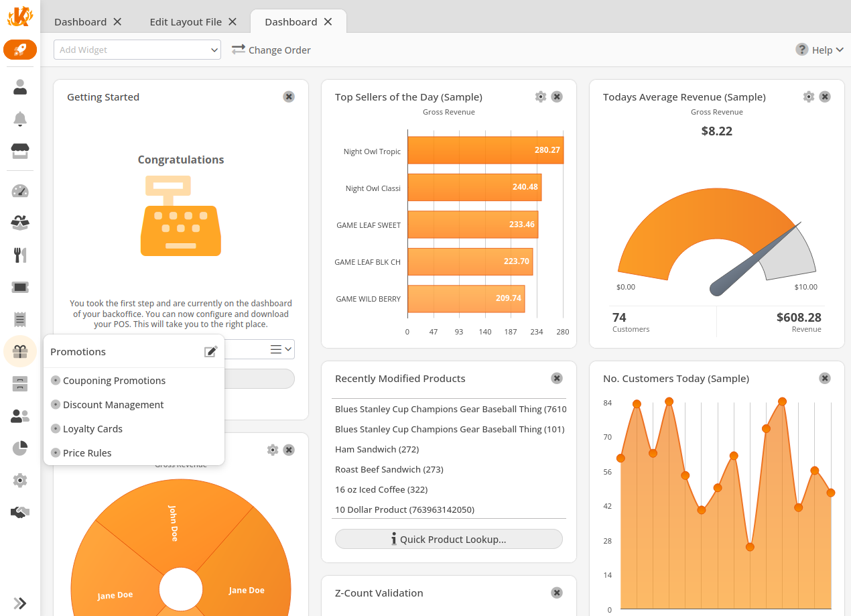Image resolution: width=851 pixels, height=616 pixels.
Task: Click the Night Owl Classi bar 240.48
Action: (474, 187)
